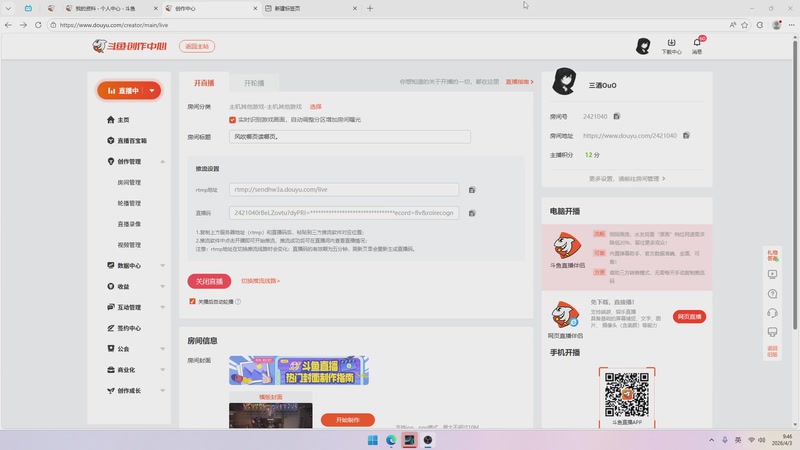Screen dimensions: 800x450
Task: Click the 公会 sidebar icon
Action: tap(111, 348)
